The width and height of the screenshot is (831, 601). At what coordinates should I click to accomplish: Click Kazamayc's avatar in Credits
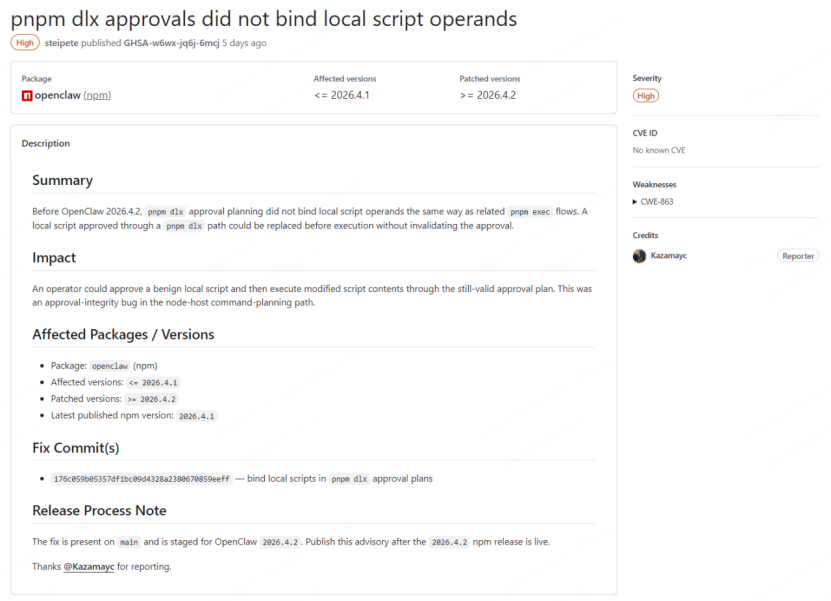[x=639, y=256]
